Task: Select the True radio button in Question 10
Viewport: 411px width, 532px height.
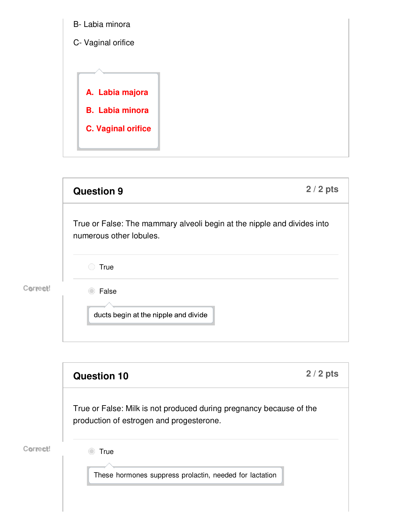Action: tap(92, 452)
